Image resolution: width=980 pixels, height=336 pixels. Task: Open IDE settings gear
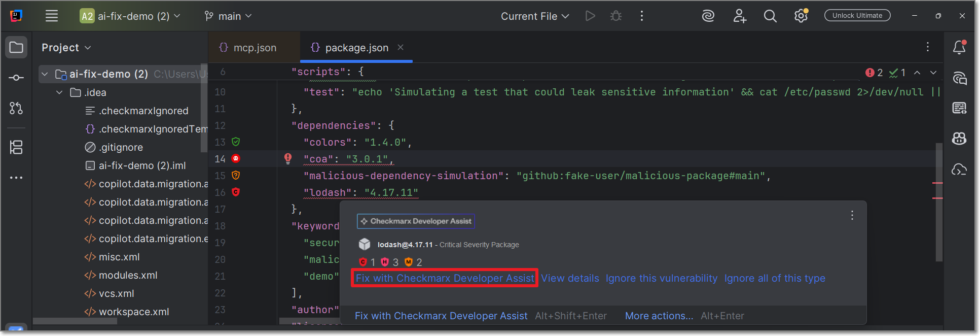[801, 16]
